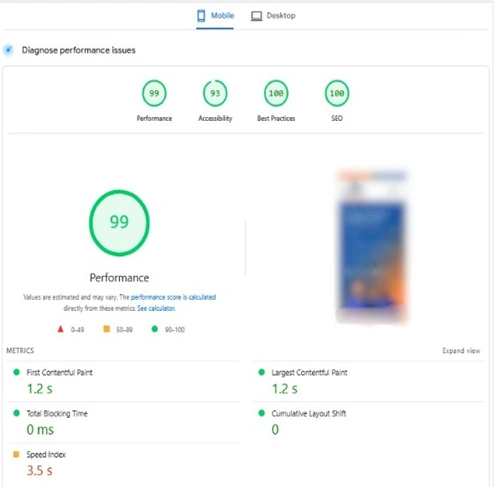Viewport: 494px width, 487px height.
Task: Select the 99 Performance score gauge
Action: click(x=154, y=93)
